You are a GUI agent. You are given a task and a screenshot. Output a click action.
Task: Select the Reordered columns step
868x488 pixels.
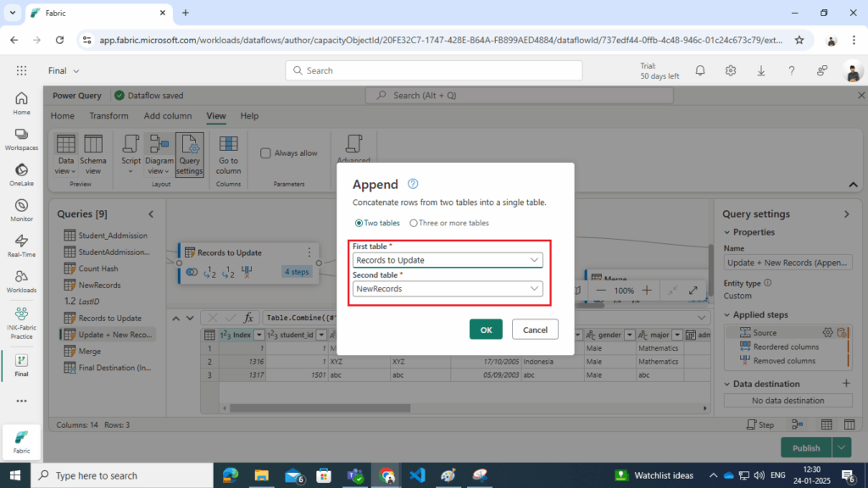click(786, 347)
